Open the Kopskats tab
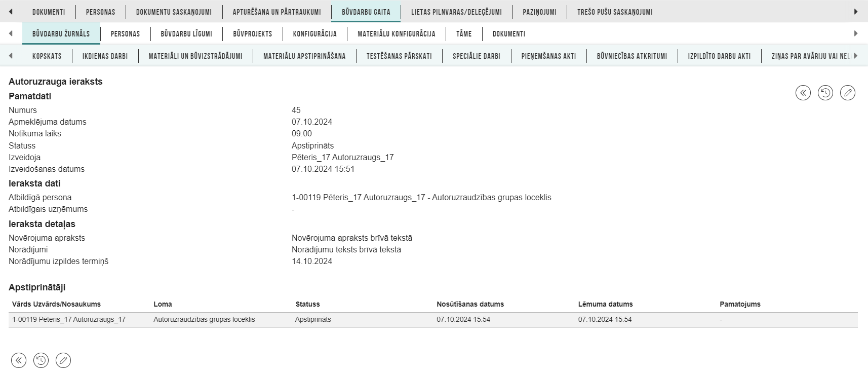868x374 pixels. click(47, 56)
